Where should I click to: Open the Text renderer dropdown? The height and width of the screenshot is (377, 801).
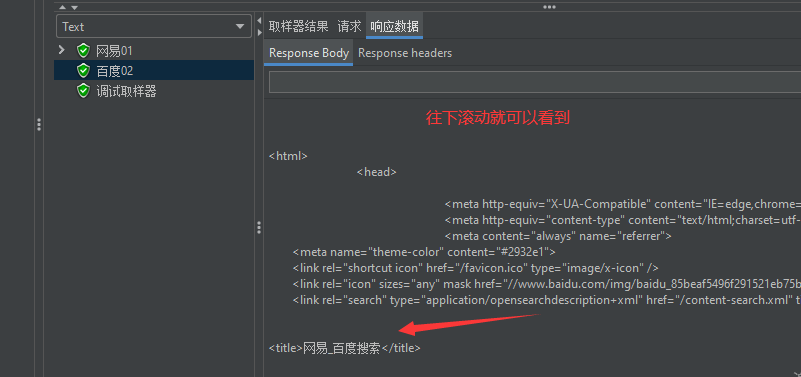coord(154,27)
